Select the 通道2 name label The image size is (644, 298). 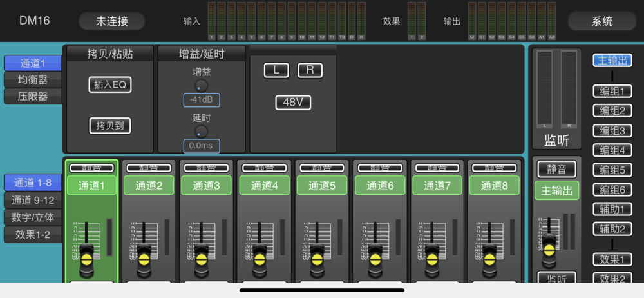click(x=149, y=186)
